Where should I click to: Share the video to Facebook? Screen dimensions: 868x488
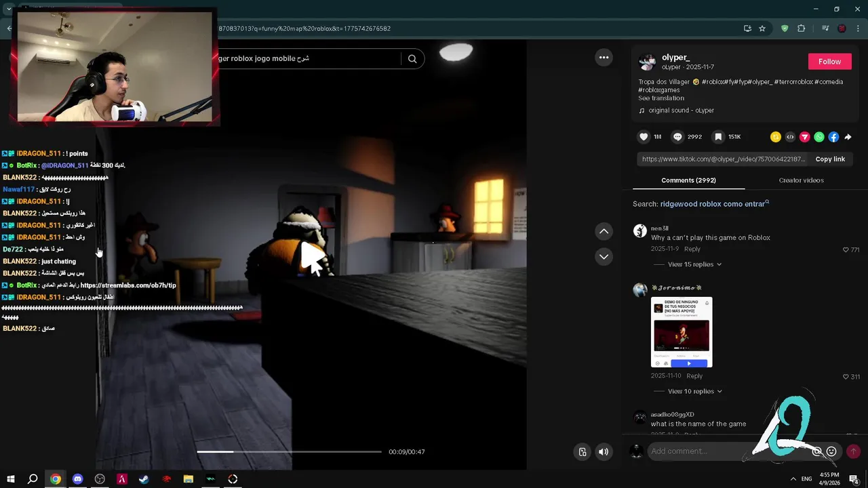pos(833,137)
